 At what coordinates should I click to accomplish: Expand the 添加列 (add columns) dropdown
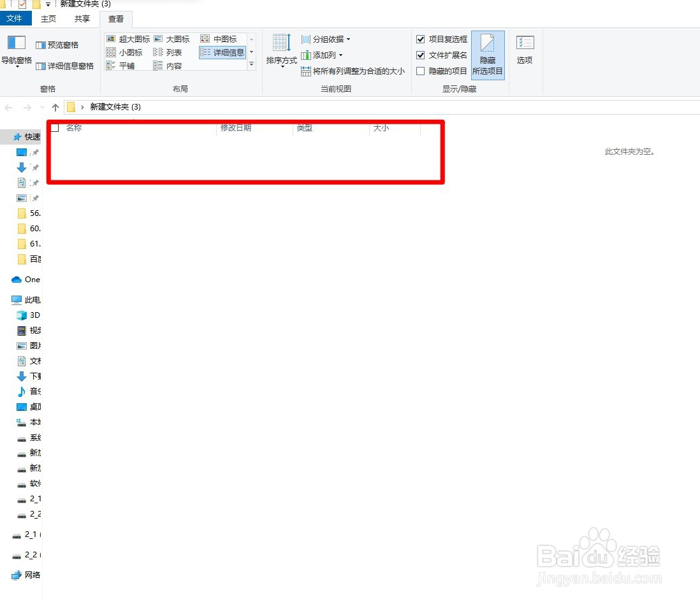[x=322, y=55]
